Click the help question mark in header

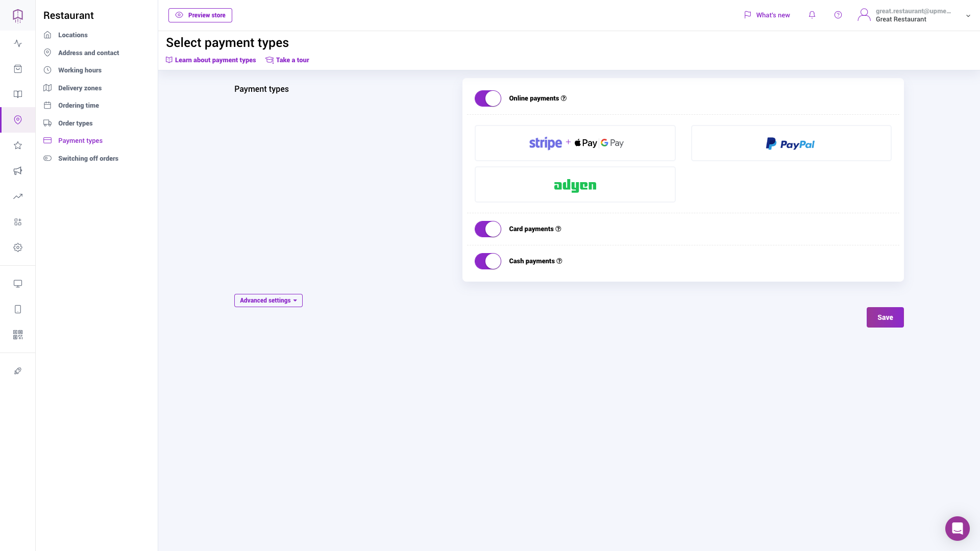coord(838,15)
